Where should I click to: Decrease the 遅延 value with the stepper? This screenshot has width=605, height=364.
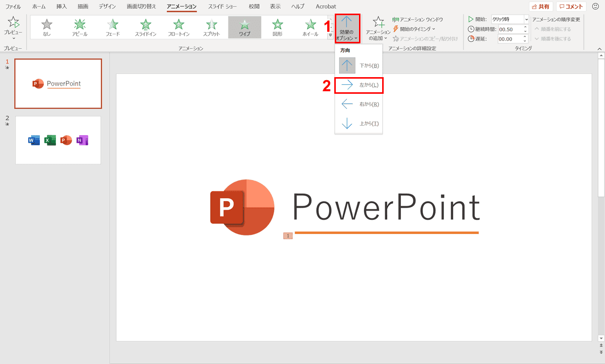pyautogui.click(x=525, y=41)
